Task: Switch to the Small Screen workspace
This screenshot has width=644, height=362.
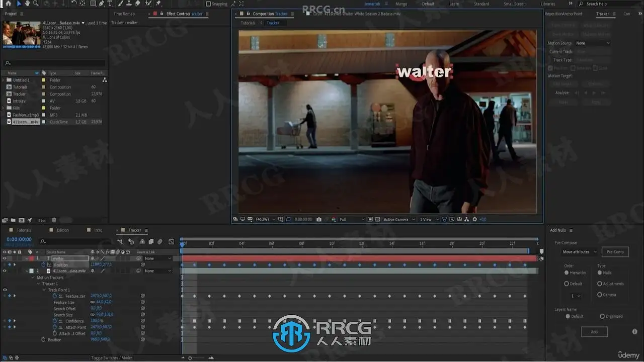Action: [x=514, y=4]
